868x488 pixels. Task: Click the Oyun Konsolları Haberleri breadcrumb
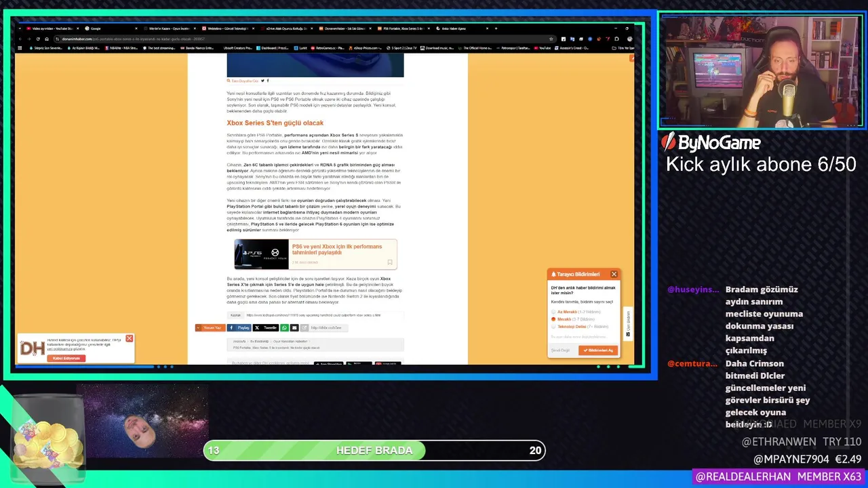[x=290, y=341]
